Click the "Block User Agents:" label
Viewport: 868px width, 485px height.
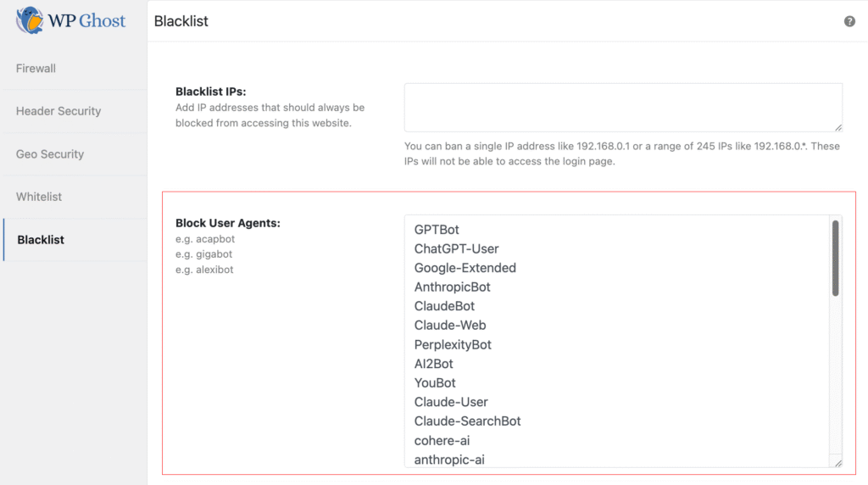227,223
